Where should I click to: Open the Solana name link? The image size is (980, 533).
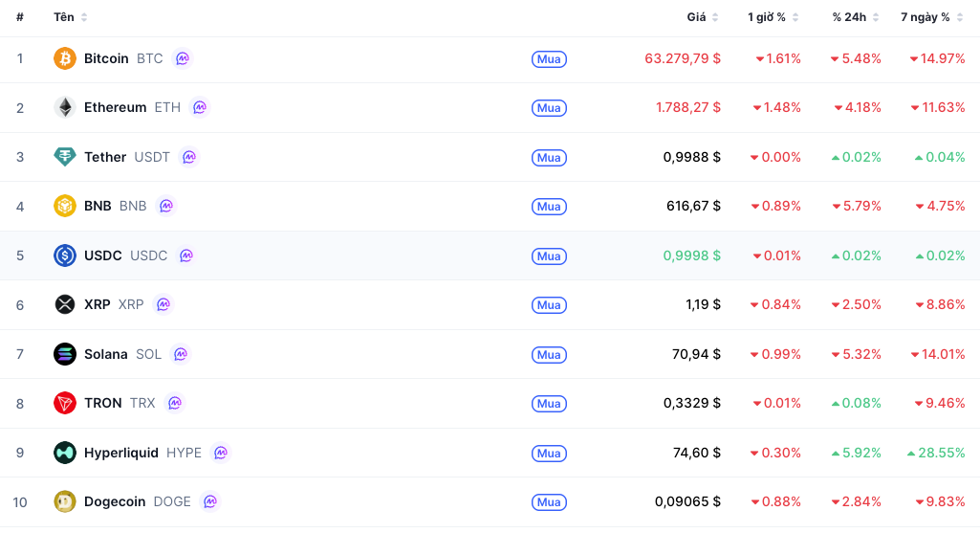tap(105, 354)
